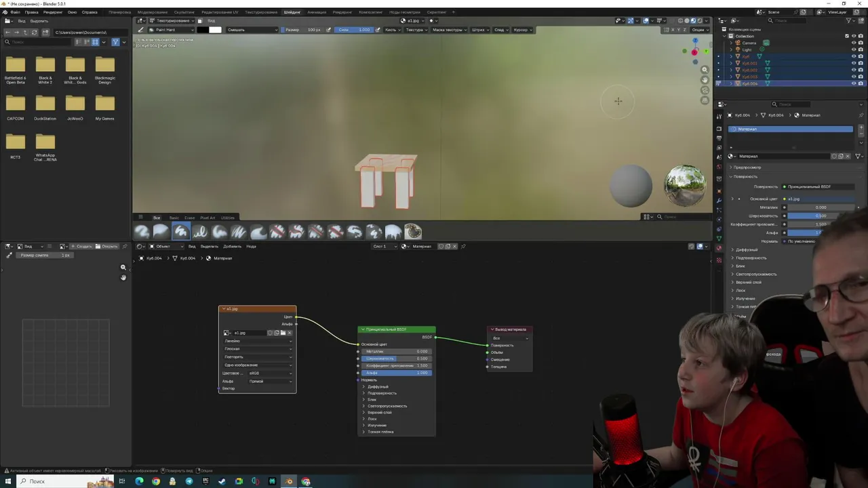The height and width of the screenshot is (488, 868).
Task: Toggle visibility eye of Куб.004
Action: pyautogui.click(x=854, y=83)
